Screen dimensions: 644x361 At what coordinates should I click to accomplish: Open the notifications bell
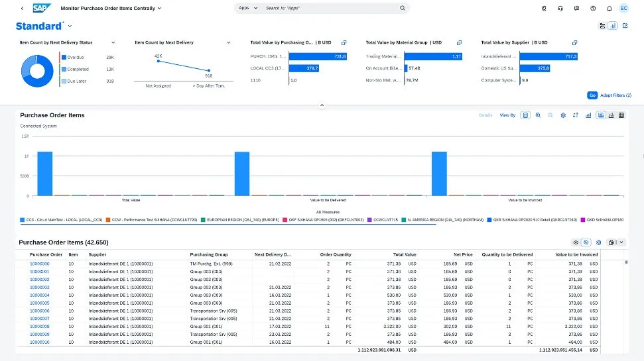[608, 9]
